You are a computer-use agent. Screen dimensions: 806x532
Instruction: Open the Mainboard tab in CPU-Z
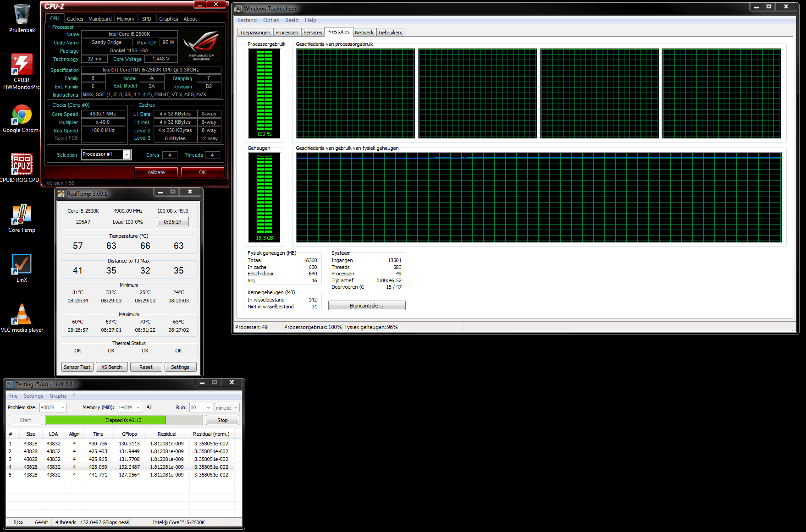[100, 19]
